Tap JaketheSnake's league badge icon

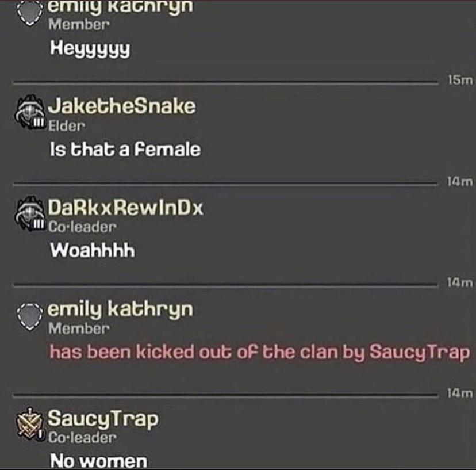coord(29,112)
